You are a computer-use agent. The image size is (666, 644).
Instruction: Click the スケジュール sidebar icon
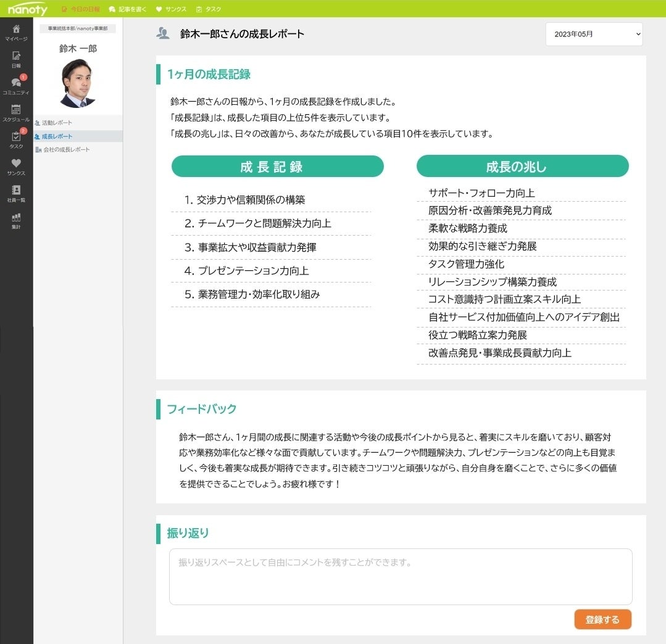click(x=17, y=114)
